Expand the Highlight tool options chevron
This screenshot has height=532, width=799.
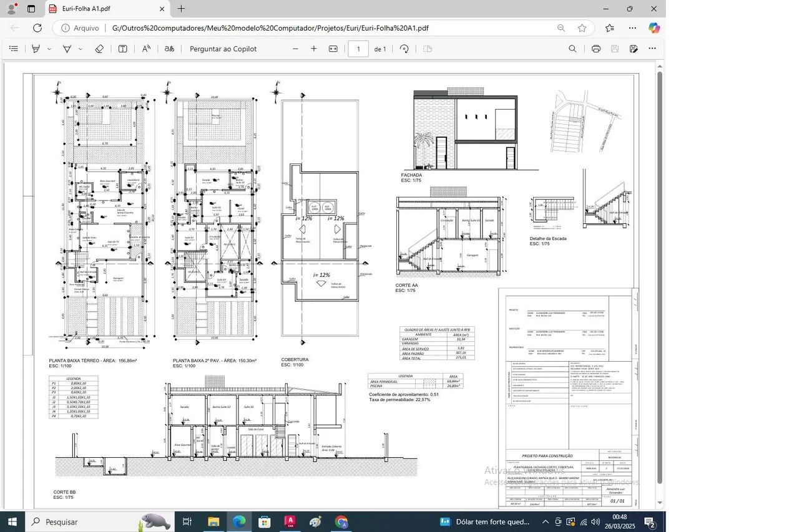(47, 48)
